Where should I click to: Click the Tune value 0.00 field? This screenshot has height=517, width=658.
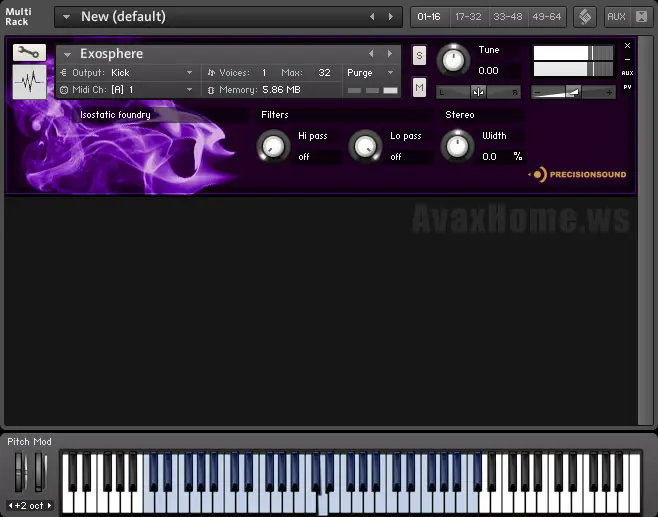click(x=499, y=70)
